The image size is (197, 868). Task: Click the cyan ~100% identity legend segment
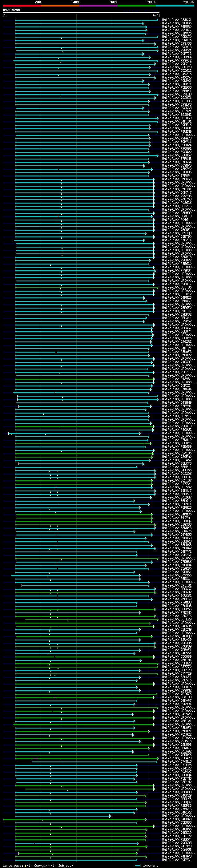175,6
